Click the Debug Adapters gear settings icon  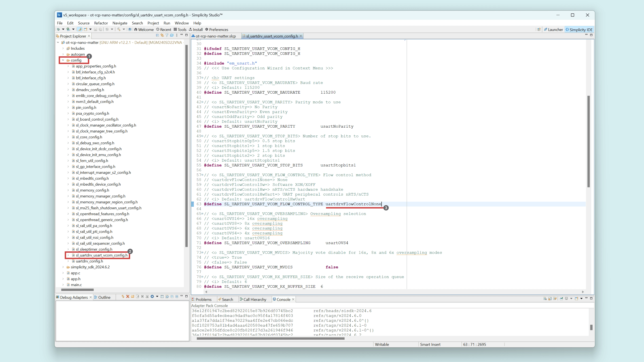click(x=152, y=297)
